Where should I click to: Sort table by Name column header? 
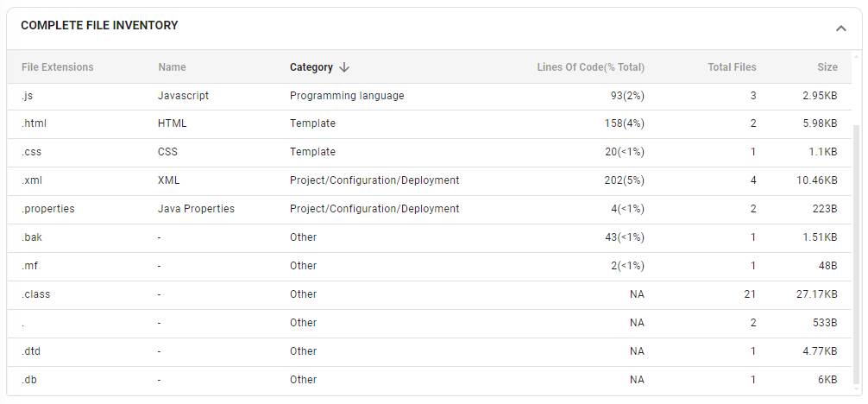tap(172, 67)
